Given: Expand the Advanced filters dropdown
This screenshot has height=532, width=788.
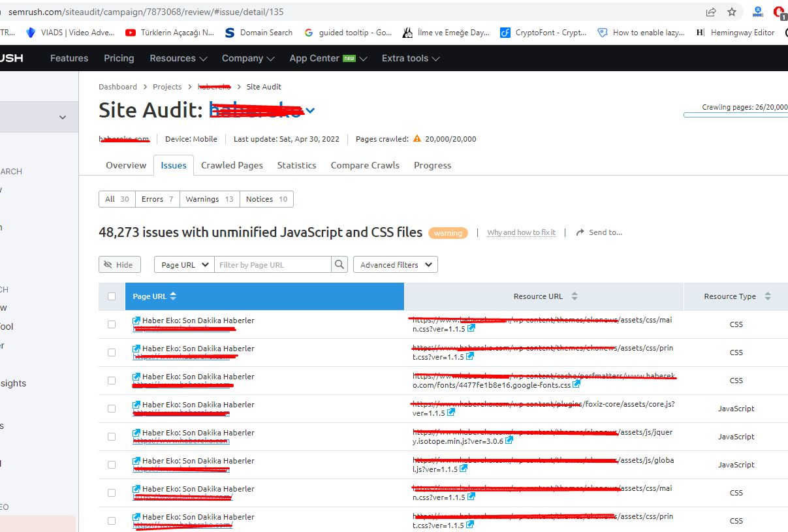Looking at the screenshot, I should pyautogui.click(x=395, y=264).
